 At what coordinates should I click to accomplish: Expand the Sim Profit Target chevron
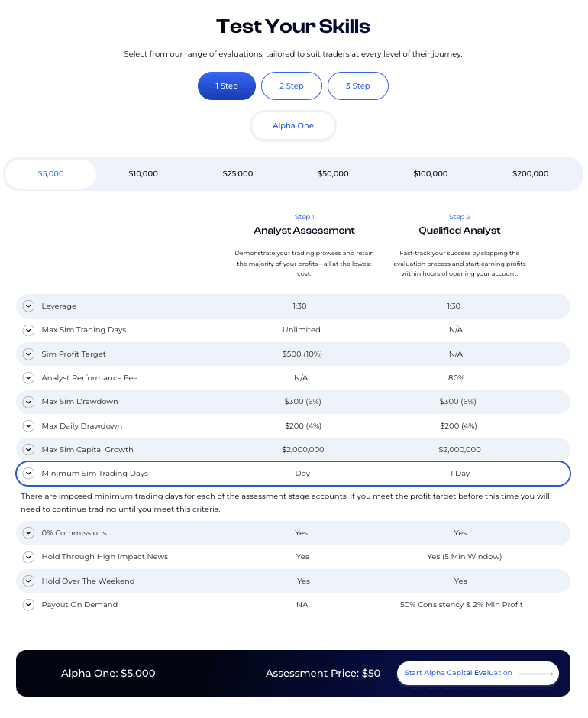click(x=28, y=354)
